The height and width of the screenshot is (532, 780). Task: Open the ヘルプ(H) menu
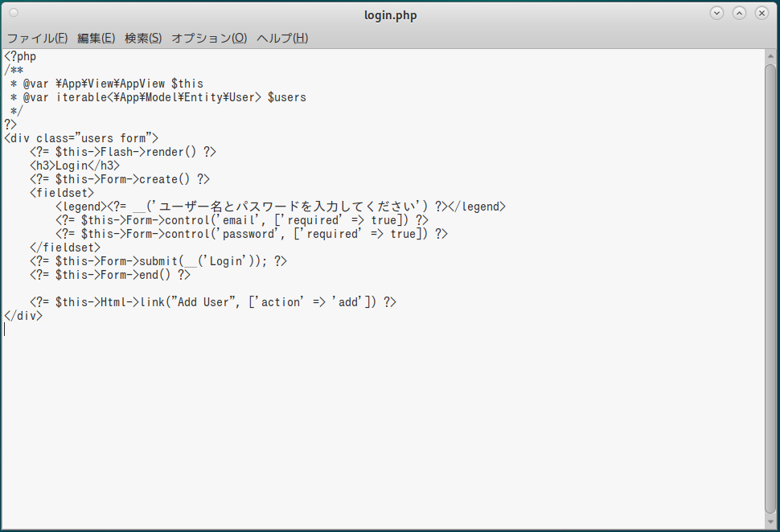(282, 38)
